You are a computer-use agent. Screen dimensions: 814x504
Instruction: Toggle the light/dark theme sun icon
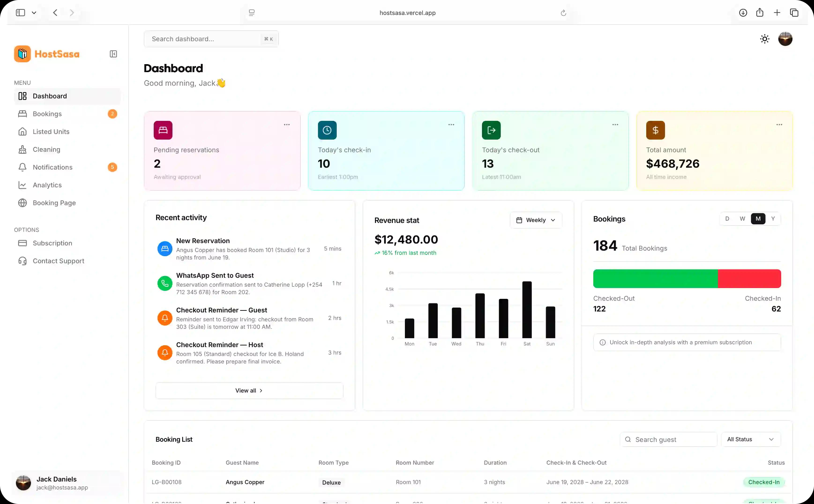pos(765,39)
